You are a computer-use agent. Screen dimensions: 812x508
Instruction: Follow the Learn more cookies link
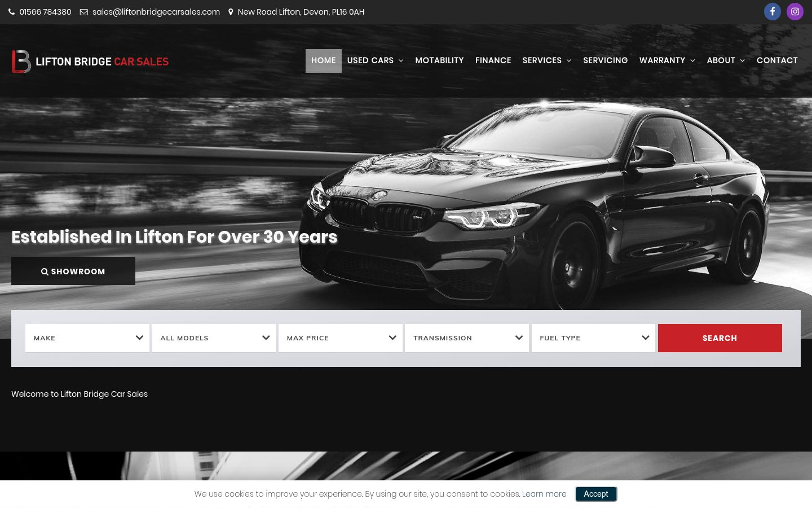click(544, 494)
